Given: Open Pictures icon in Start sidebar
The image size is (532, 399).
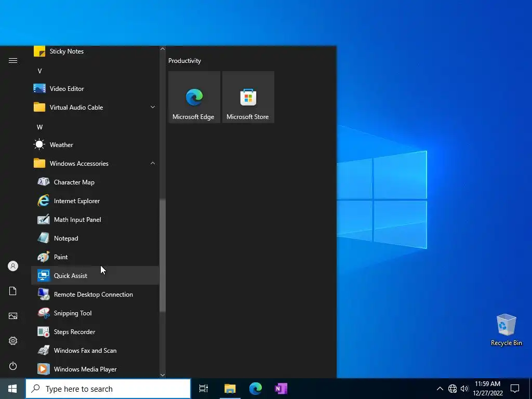Looking at the screenshot, I should 13,316.
